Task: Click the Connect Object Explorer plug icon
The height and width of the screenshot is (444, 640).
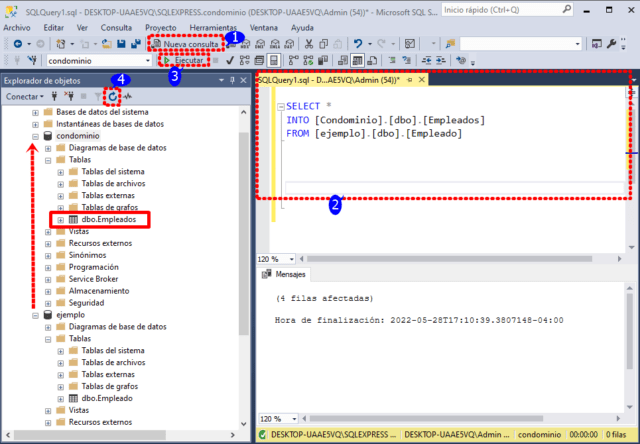Action: point(54,96)
